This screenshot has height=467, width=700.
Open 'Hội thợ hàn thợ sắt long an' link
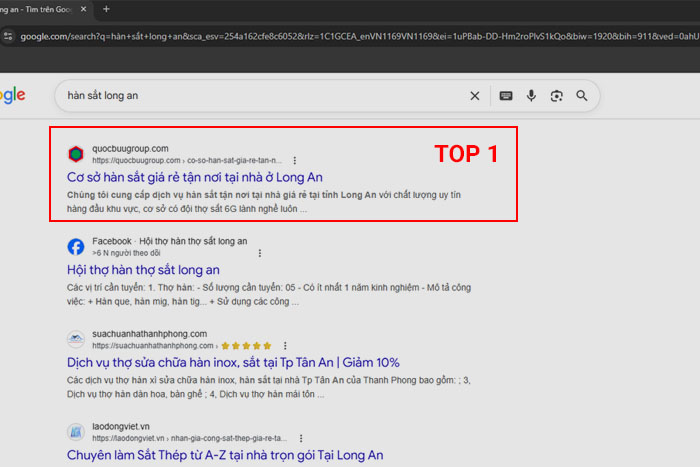(x=143, y=270)
